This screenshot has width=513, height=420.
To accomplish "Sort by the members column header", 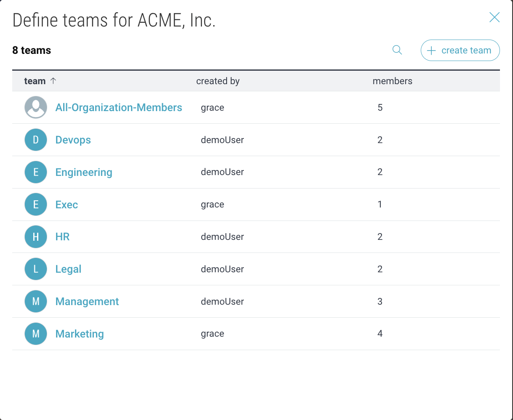I will [392, 81].
